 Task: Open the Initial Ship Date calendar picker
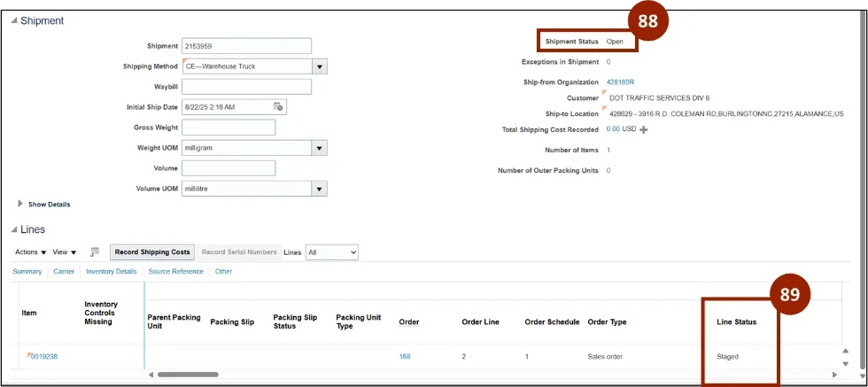(278, 107)
